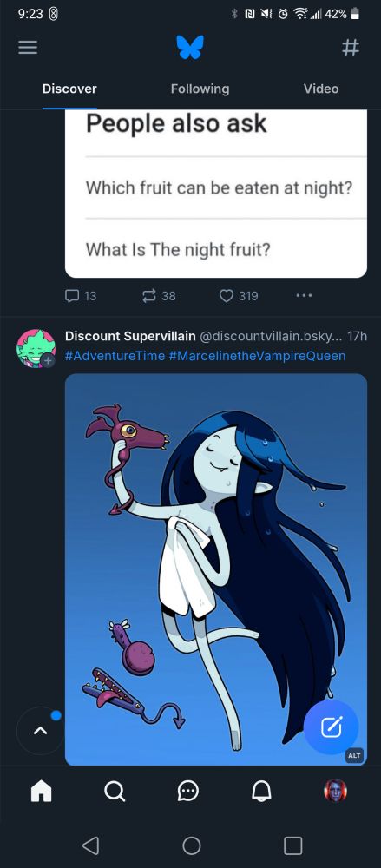Screen dimensions: 381x868
Task: Switch to the Following feed tab
Action: (200, 89)
